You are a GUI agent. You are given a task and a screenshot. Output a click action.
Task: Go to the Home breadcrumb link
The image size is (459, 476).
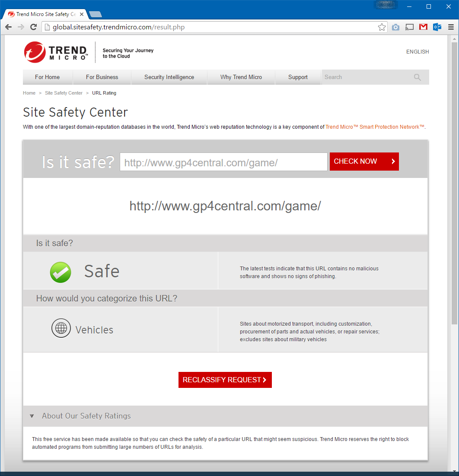click(x=29, y=93)
